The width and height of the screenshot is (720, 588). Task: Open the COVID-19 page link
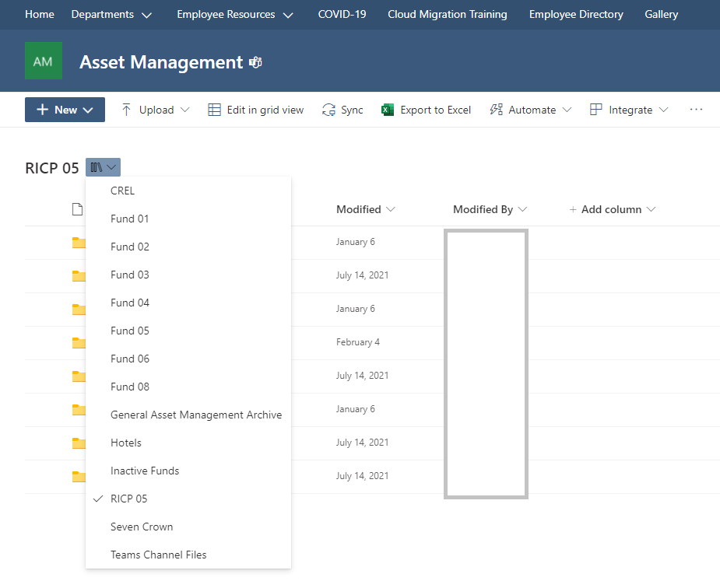click(x=342, y=14)
